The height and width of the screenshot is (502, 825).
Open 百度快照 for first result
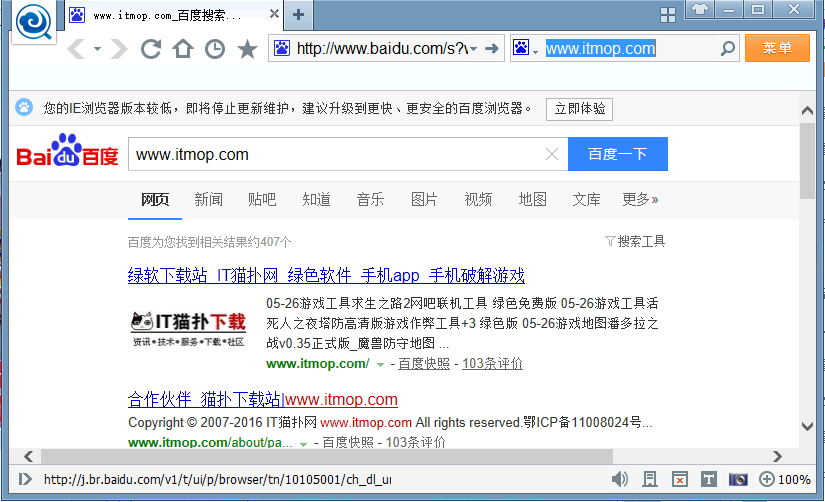pos(424,364)
